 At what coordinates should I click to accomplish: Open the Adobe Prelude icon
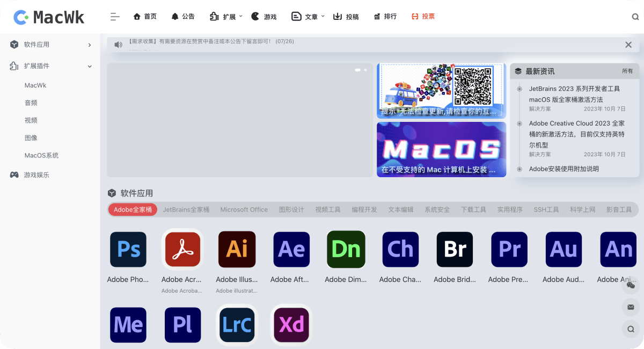[182, 325]
